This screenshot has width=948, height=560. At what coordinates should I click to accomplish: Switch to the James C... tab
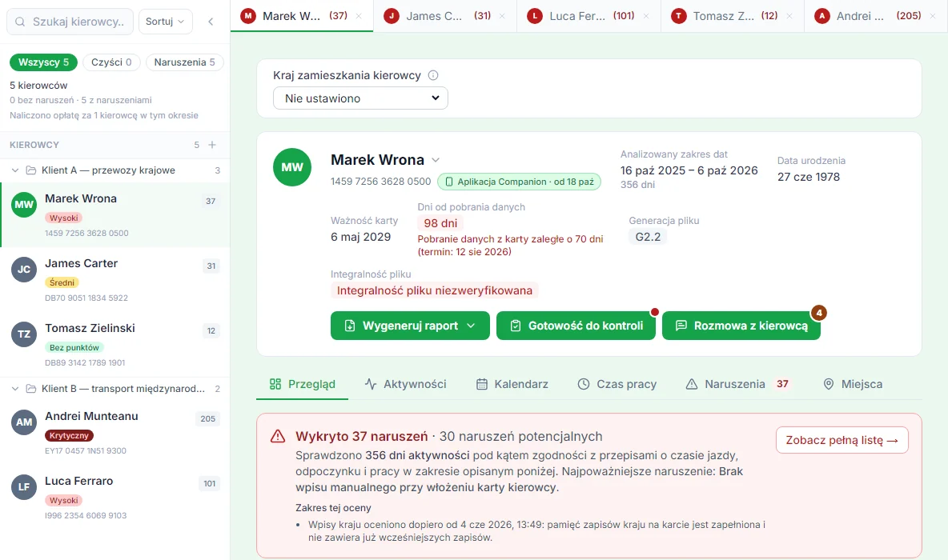(446, 16)
